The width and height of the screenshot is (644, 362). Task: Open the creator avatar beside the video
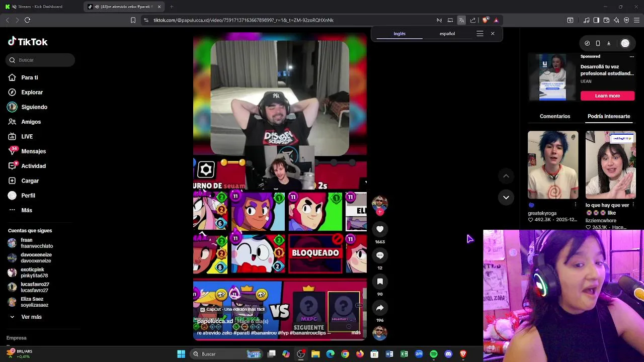[x=380, y=203]
